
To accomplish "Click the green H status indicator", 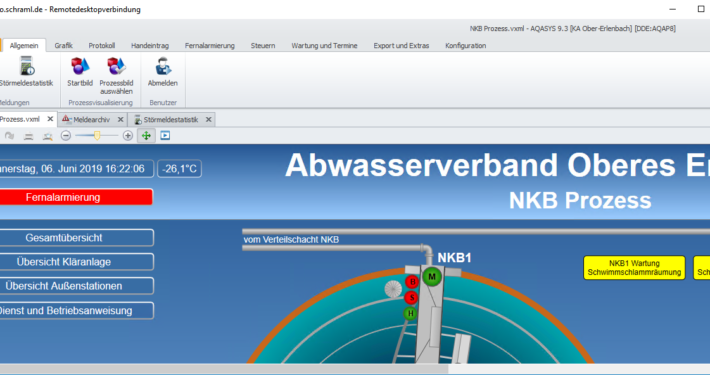I will (410, 313).
